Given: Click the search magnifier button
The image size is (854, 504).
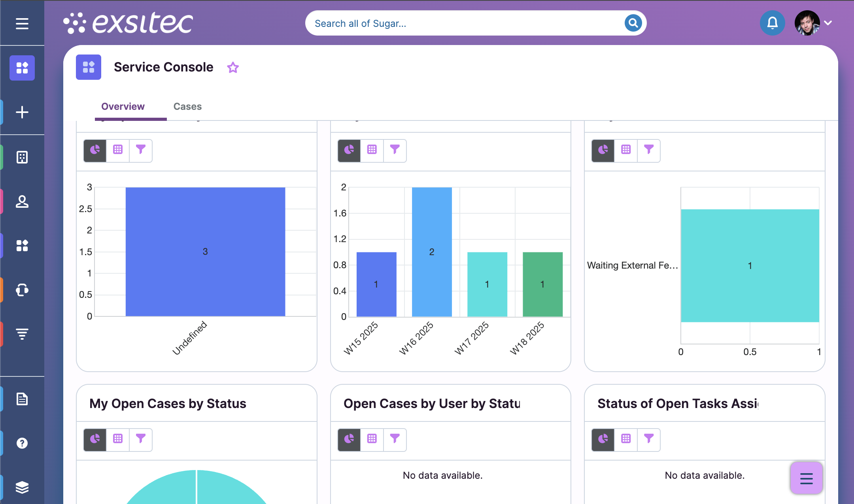Looking at the screenshot, I should click(633, 23).
